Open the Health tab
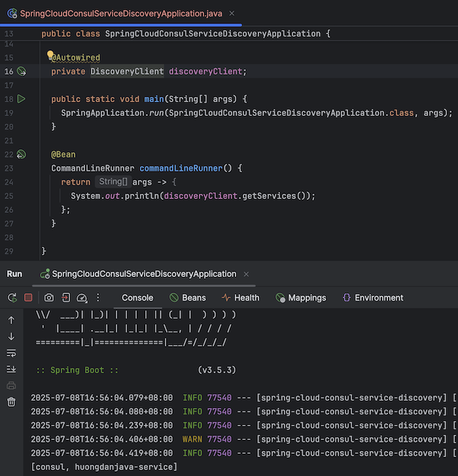The height and width of the screenshot is (476, 458). coord(241,298)
